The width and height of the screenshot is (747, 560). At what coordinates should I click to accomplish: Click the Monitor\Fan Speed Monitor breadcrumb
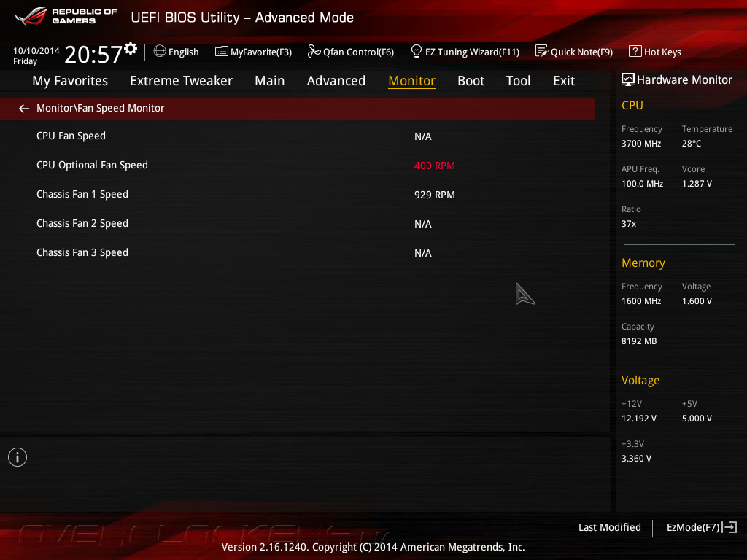pos(101,109)
